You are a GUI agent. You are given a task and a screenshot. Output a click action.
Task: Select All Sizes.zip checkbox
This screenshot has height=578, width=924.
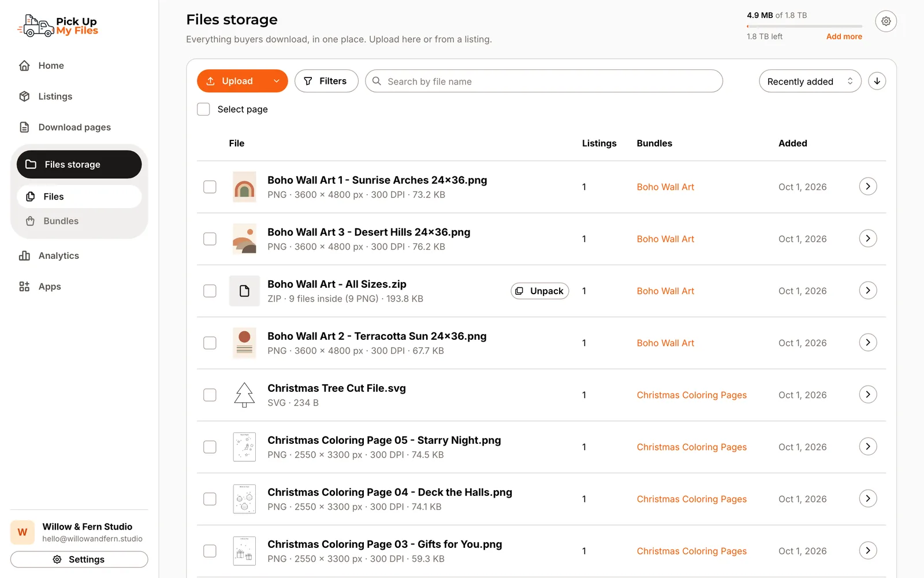(210, 291)
